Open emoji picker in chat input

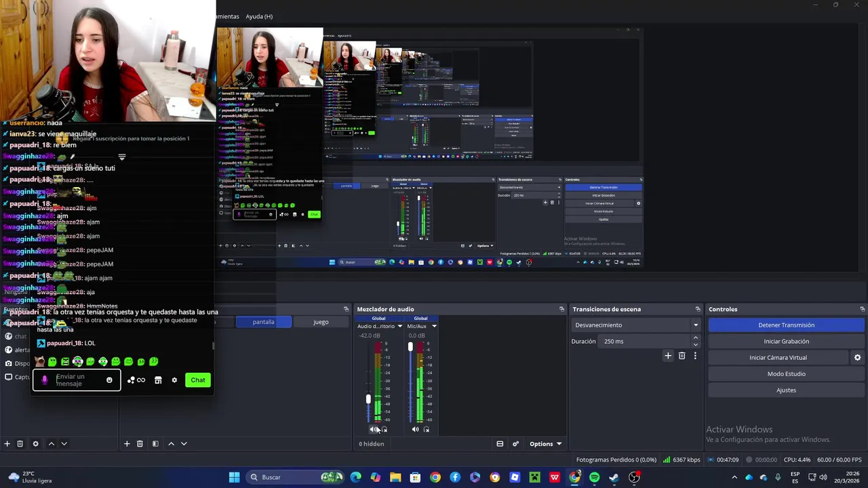(x=109, y=380)
